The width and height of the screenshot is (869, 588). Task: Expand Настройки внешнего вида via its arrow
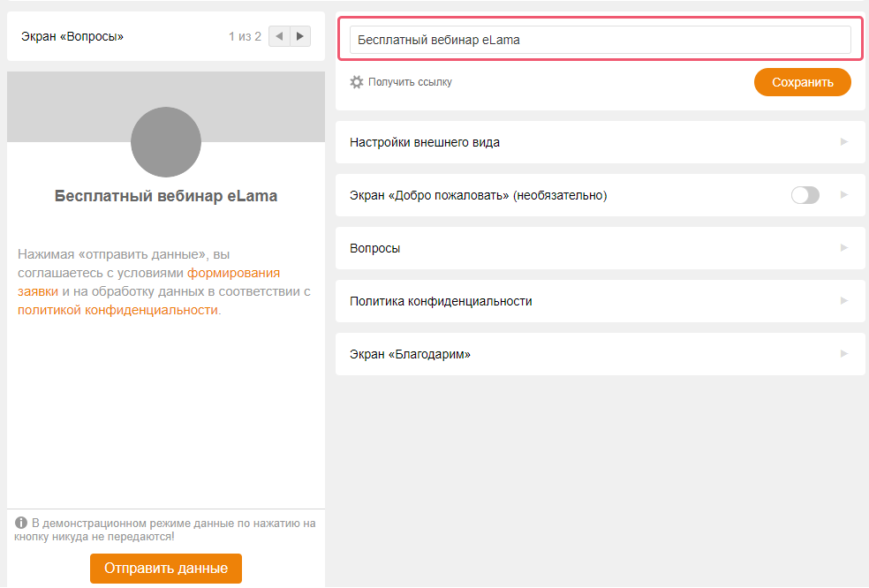843,142
